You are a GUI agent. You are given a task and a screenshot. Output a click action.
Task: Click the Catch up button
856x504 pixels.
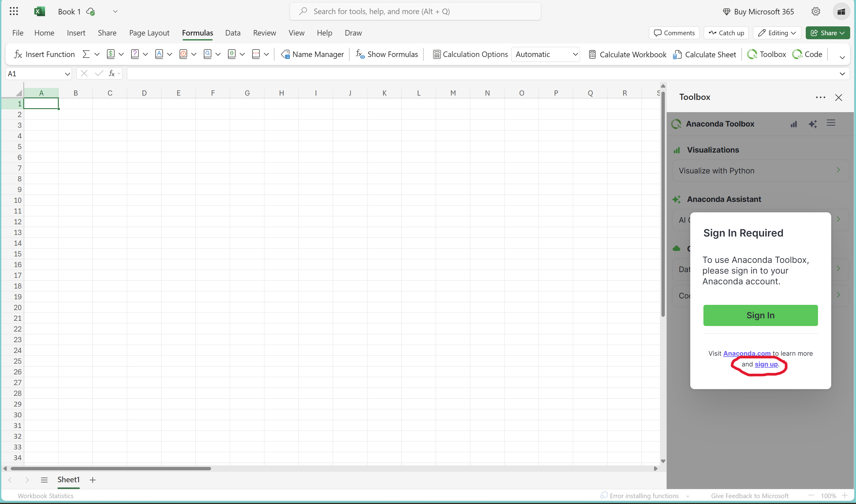[x=726, y=33]
